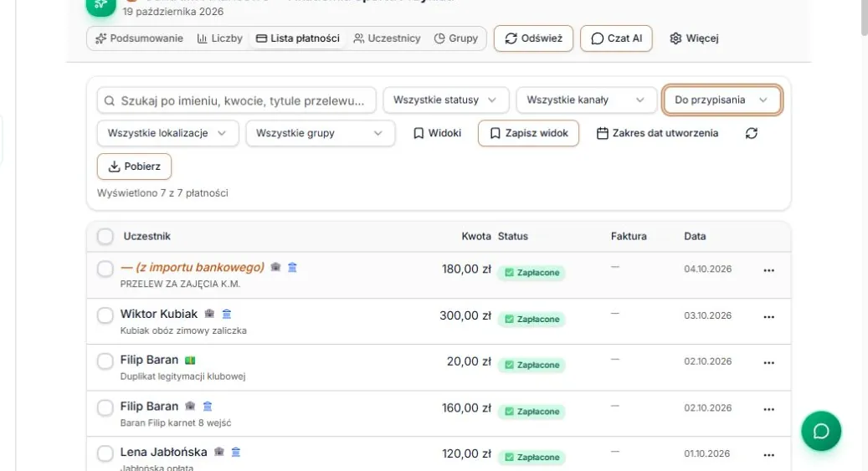Tick checkbox for Wiktor Kubiak row
Image resolution: width=868 pixels, height=471 pixels.
point(105,315)
